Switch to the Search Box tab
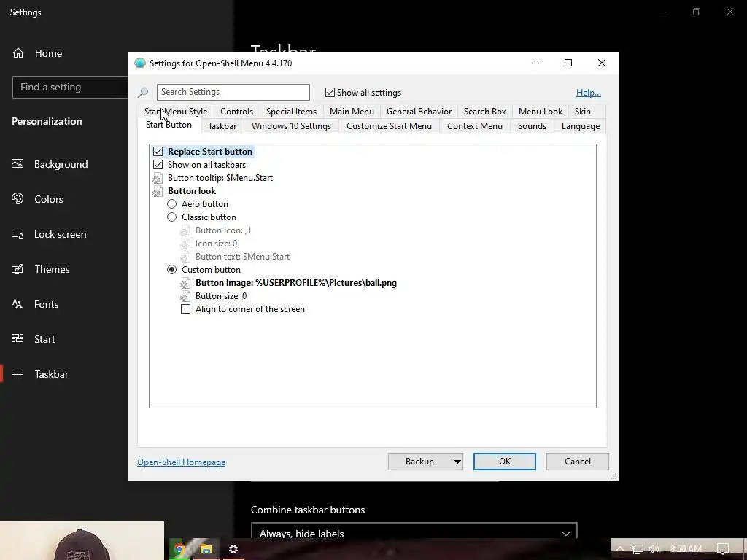Viewport: 747px width, 560px height. (484, 112)
